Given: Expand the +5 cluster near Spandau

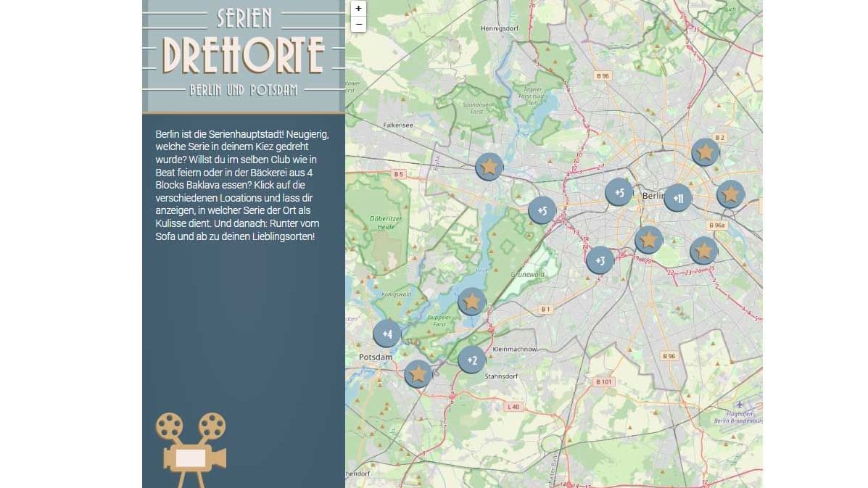Looking at the screenshot, I should 541,210.
